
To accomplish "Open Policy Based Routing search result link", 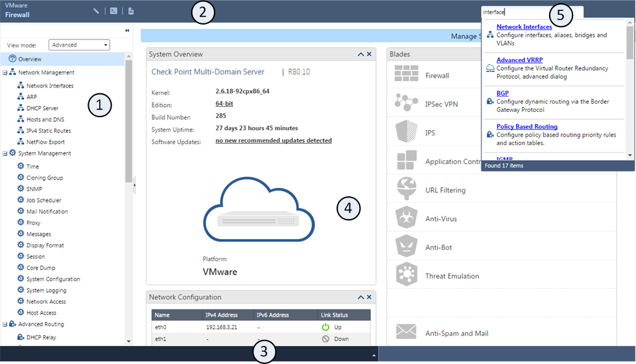I will 527,126.
